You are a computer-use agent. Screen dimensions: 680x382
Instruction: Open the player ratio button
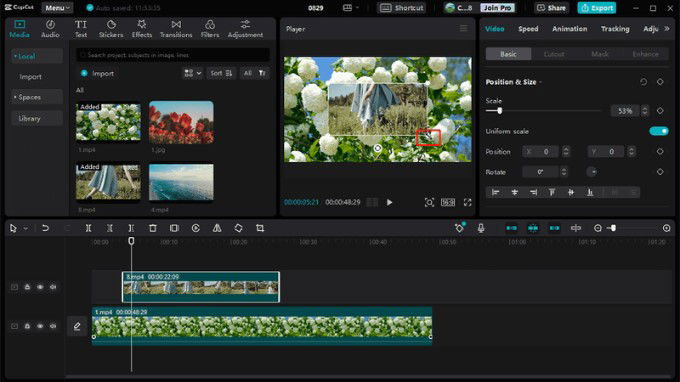click(x=448, y=202)
